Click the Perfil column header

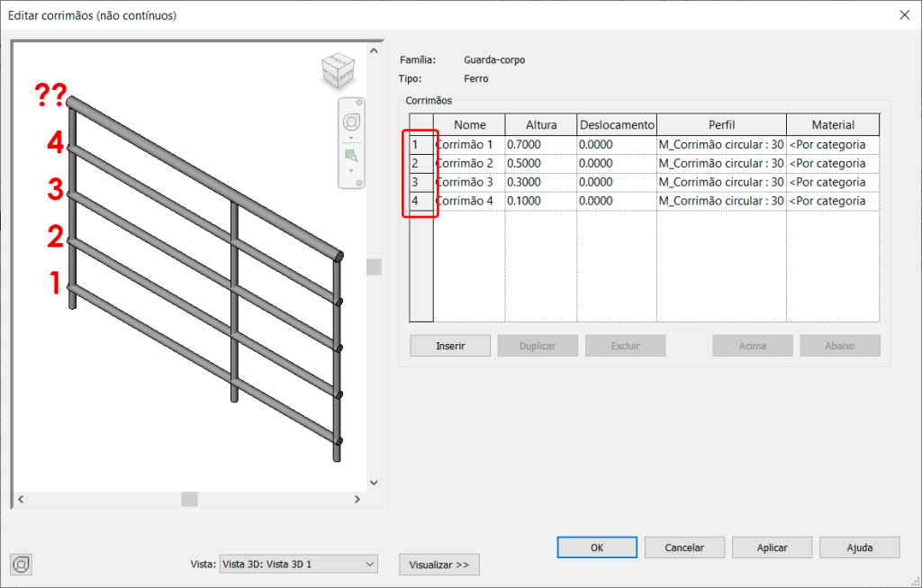click(x=721, y=124)
